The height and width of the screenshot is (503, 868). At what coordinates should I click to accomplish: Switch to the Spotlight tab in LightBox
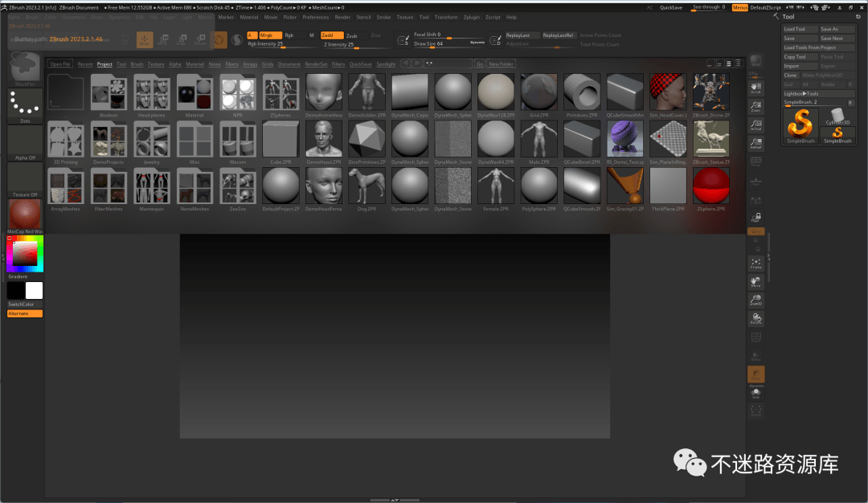click(386, 64)
